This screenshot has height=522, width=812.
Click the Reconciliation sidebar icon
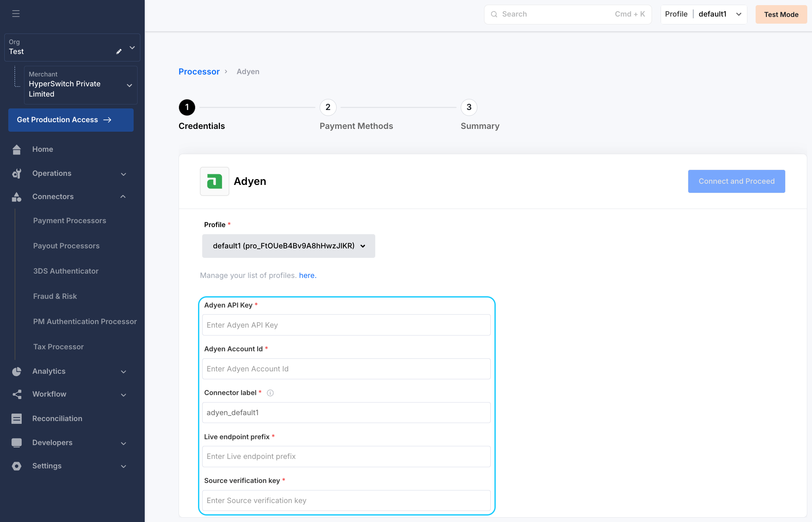[17, 419]
